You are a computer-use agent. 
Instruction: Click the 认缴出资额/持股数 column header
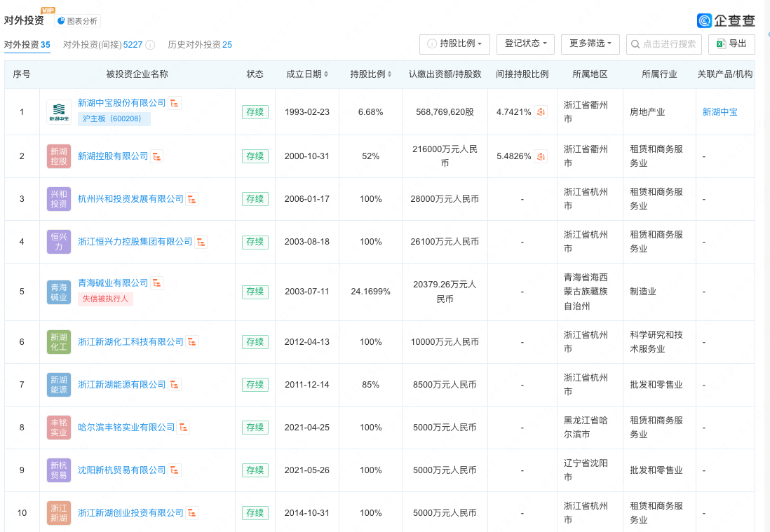(x=445, y=74)
